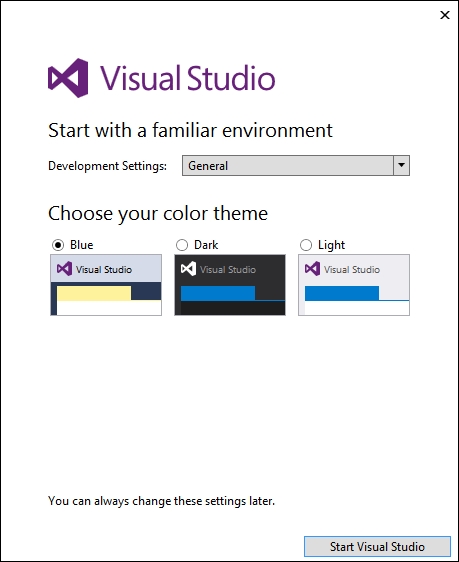Viewport: 459px width, 562px height.
Task: Click the Visual Studio icon in Light theme preview
Action: [x=312, y=269]
